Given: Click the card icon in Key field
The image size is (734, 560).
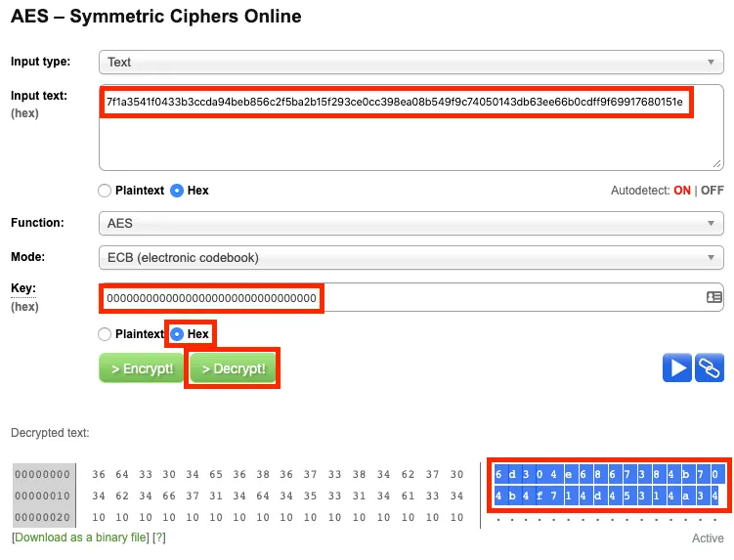Looking at the screenshot, I should [x=713, y=298].
